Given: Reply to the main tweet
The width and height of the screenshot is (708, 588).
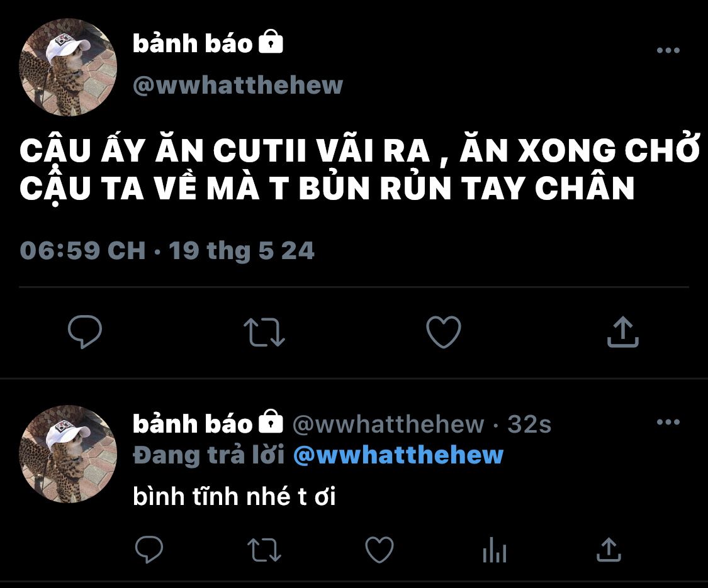Looking at the screenshot, I should [x=85, y=331].
